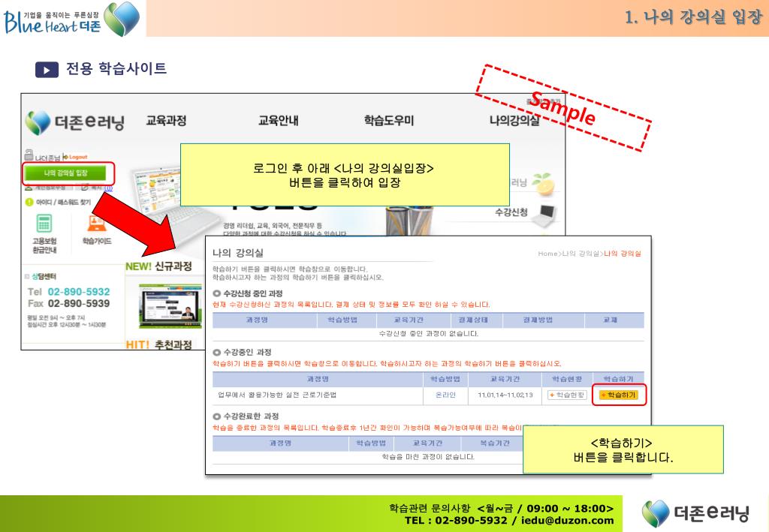Open the 교육안내 menu
Image resolution: width=769 pixels, height=532 pixels.
[278, 121]
